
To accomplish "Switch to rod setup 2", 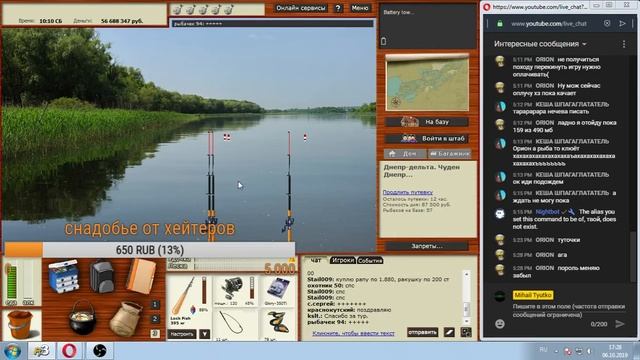I will pyautogui.click(x=155, y=319).
